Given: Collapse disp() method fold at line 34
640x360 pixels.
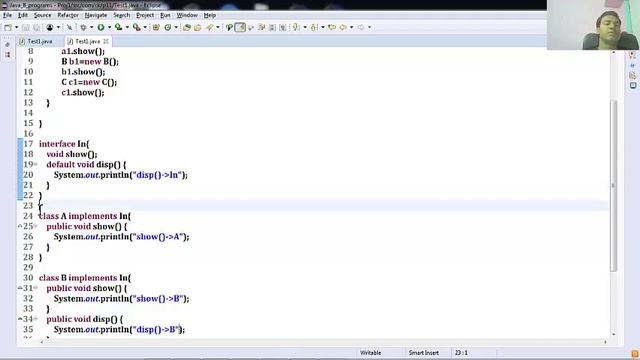Looking at the screenshot, I should [36, 319].
